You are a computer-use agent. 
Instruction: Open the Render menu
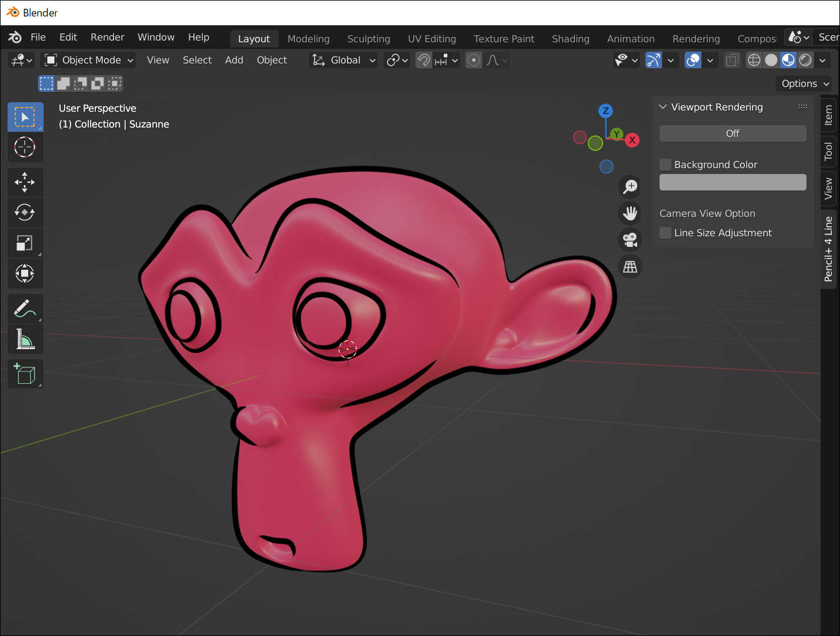108,37
